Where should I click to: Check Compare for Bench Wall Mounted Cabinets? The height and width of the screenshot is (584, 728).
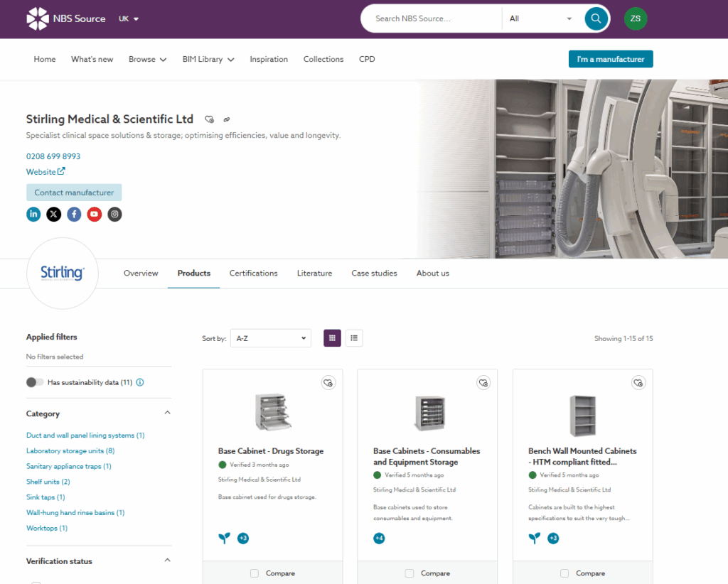tap(564, 573)
